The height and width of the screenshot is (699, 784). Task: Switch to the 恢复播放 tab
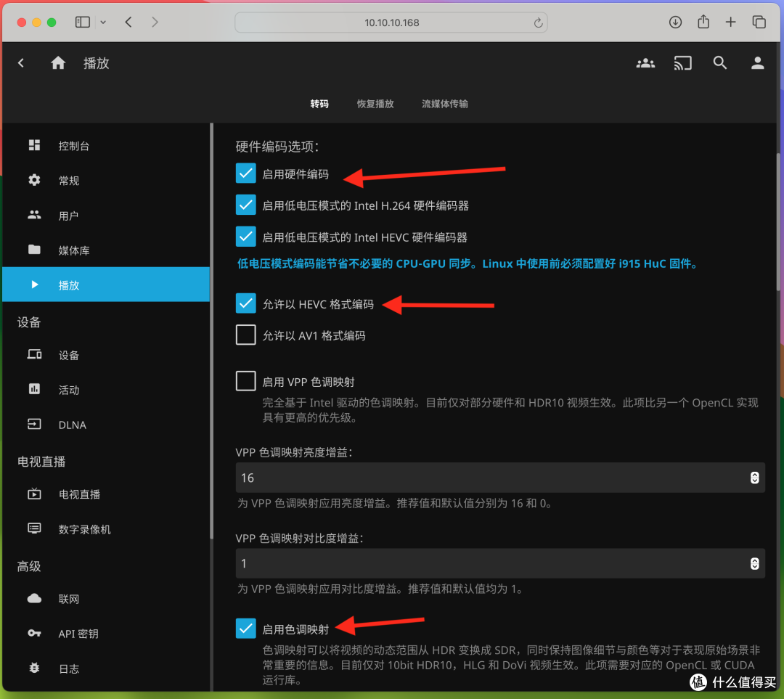pos(375,104)
